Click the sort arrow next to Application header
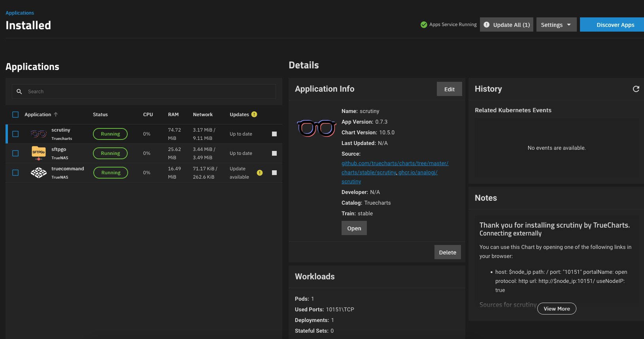644x339 pixels. [x=56, y=114]
